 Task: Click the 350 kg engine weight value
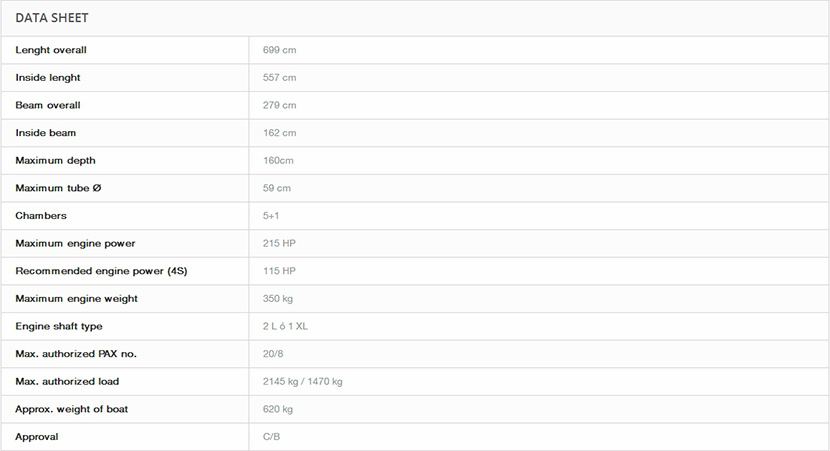[x=279, y=299]
